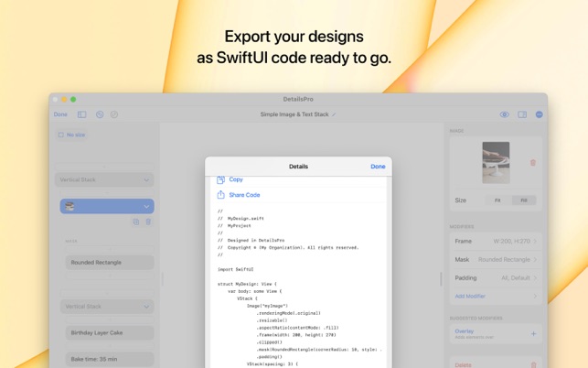Screen dimensions: 588x368
Task: Expand the top Vertical Stack chevron
Action: pos(146,179)
